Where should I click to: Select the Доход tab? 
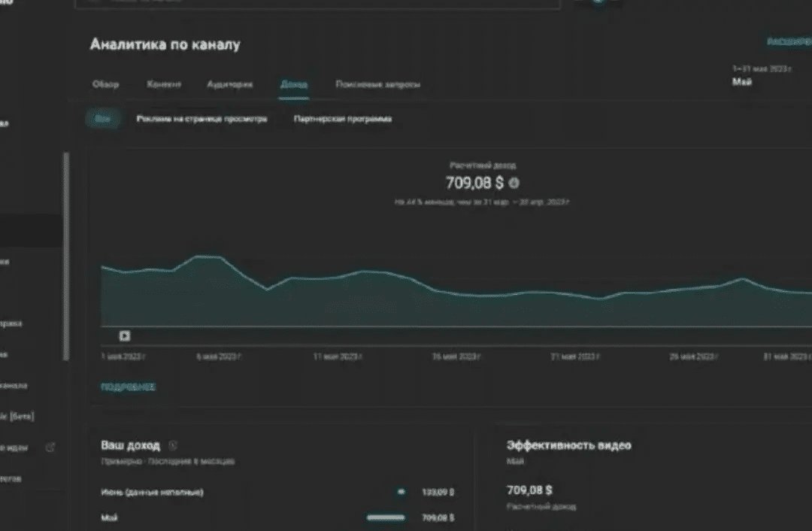(x=294, y=84)
